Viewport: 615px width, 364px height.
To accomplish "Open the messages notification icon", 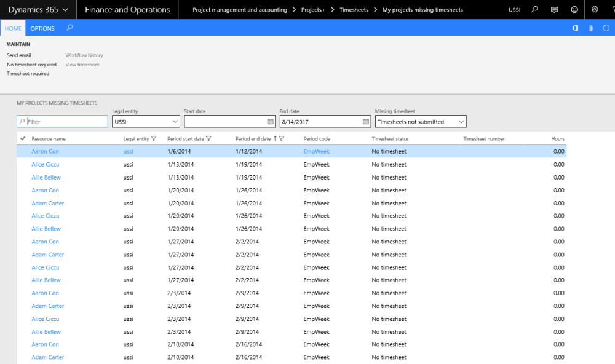I will (555, 10).
